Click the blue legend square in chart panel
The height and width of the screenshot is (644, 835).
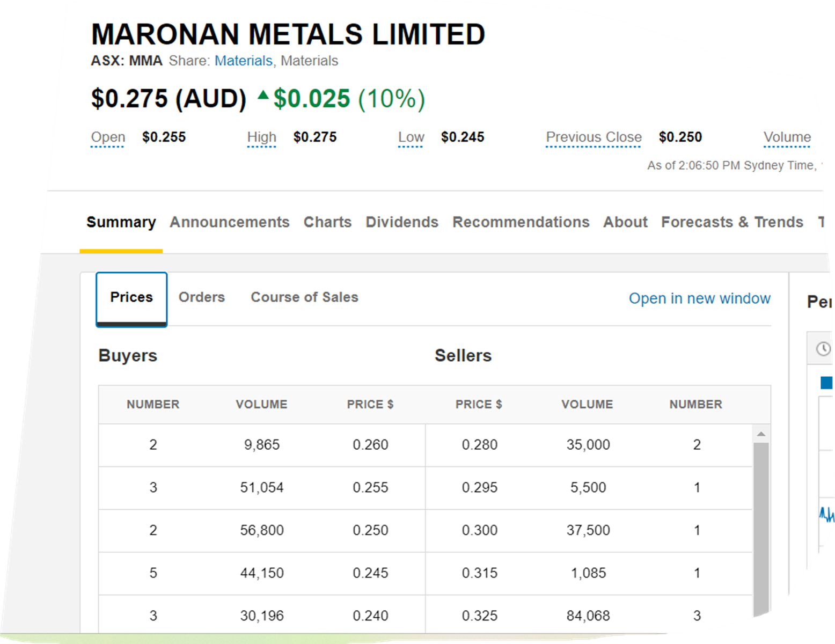click(826, 383)
